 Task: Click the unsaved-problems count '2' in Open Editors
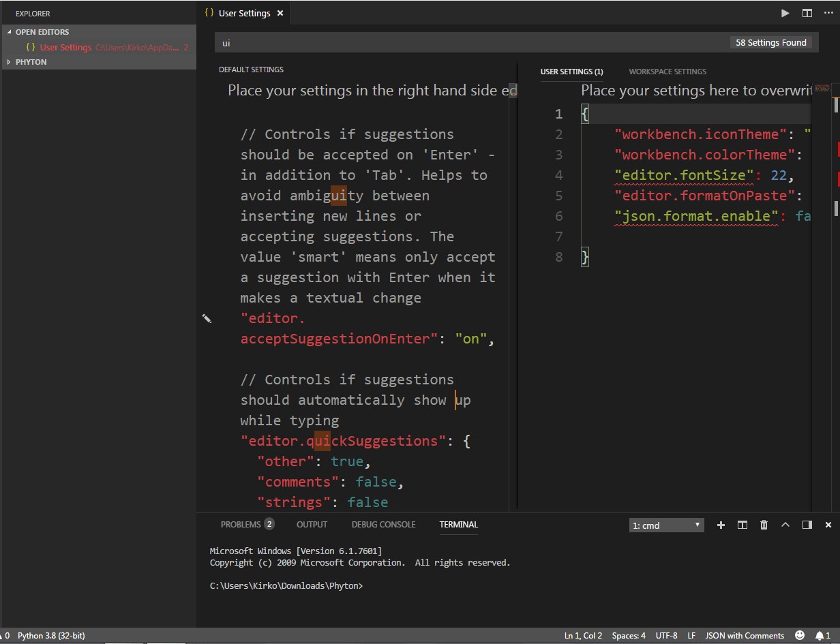186,48
